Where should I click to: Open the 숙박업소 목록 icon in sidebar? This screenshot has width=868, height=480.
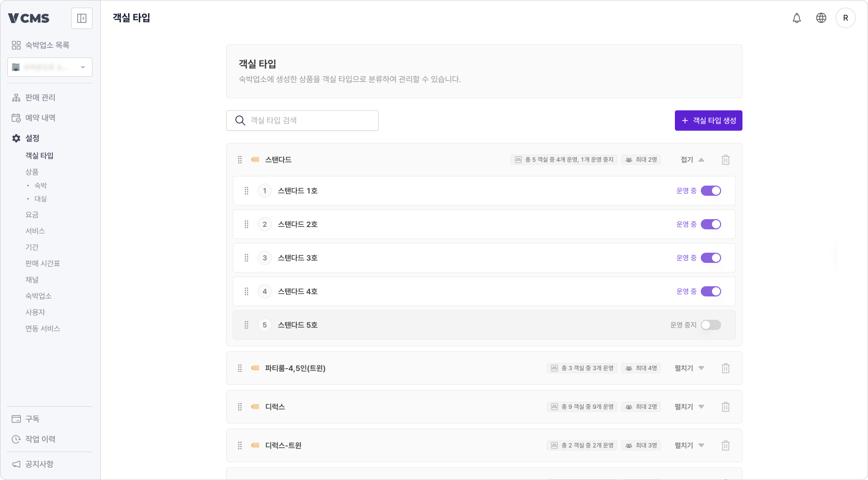[15, 45]
